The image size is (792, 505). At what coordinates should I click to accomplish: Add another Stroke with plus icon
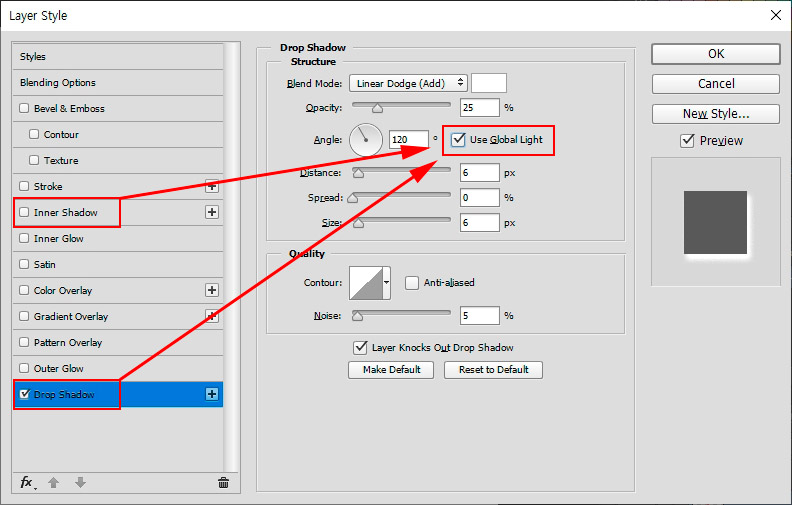point(212,186)
